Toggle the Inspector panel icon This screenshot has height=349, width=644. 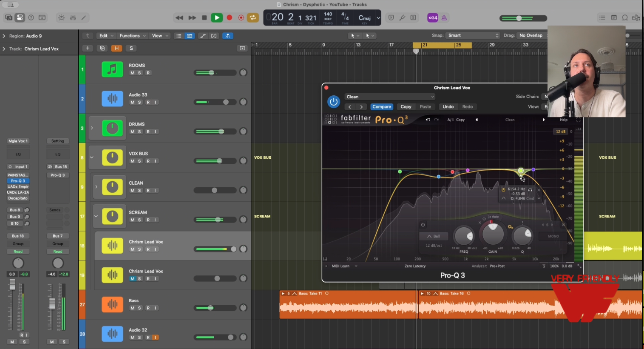click(20, 17)
